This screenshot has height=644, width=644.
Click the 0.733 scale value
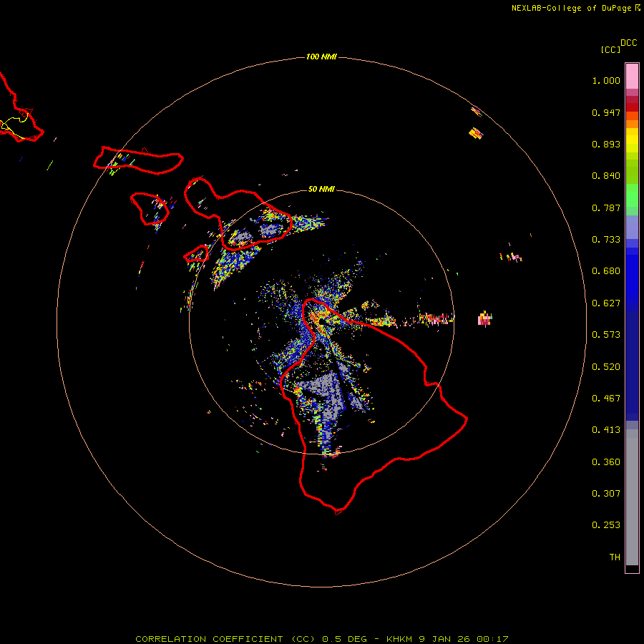pyautogui.click(x=606, y=240)
